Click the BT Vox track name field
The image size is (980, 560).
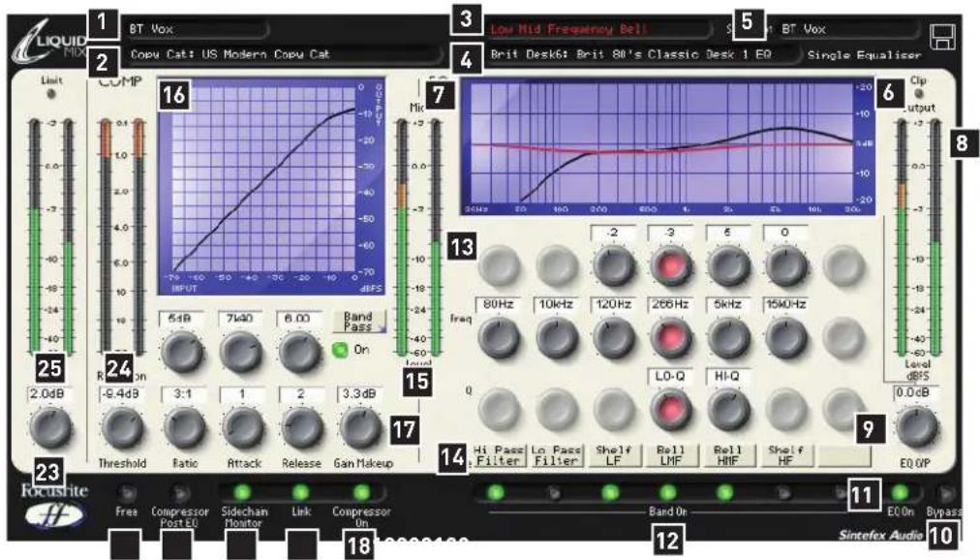pos(197,29)
